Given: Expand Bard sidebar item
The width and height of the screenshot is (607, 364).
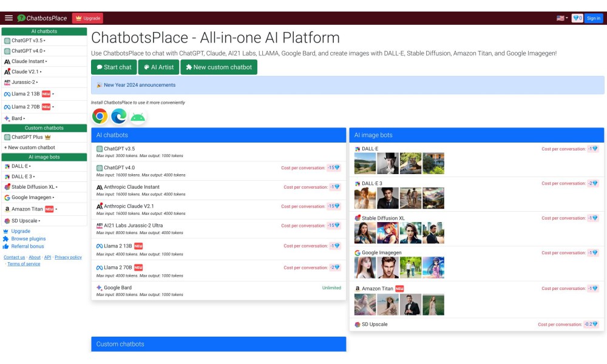Looking at the screenshot, I should coord(44,118).
